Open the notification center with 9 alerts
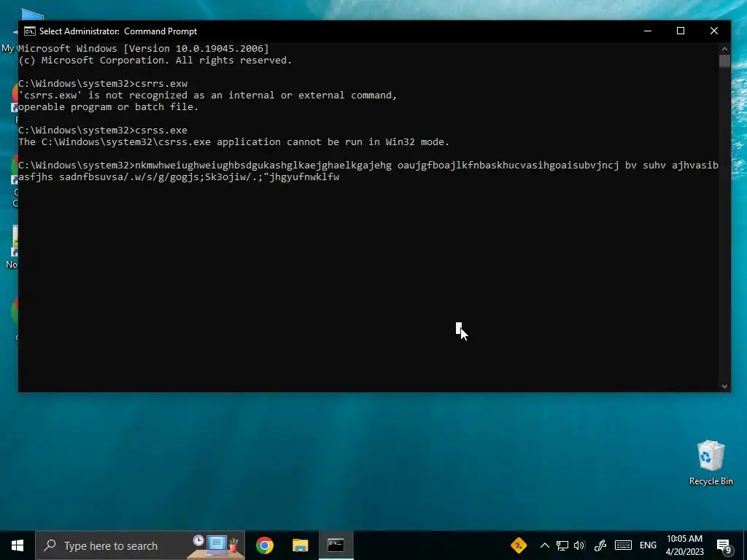The image size is (747, 560). [x=724, y=545]
